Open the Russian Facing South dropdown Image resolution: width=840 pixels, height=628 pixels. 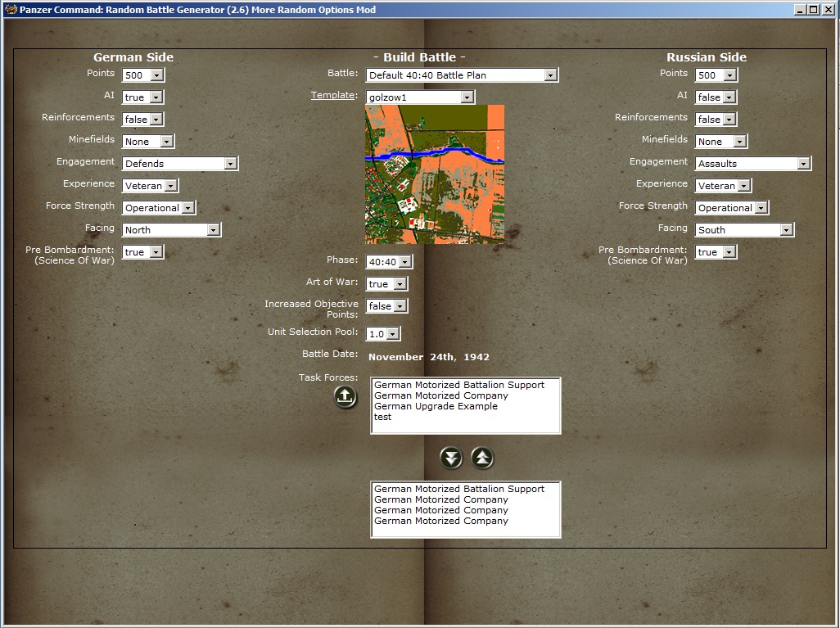745,230
